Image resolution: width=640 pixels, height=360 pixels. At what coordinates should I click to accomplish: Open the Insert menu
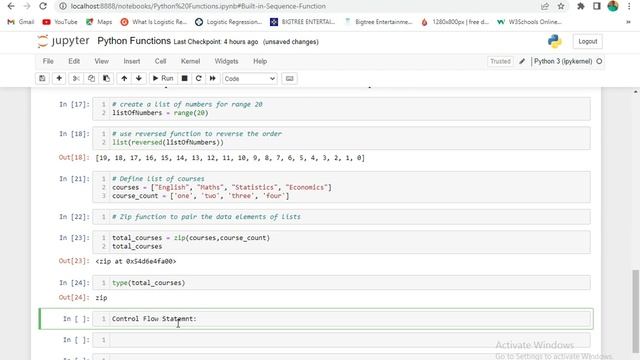tap(131, 61)
